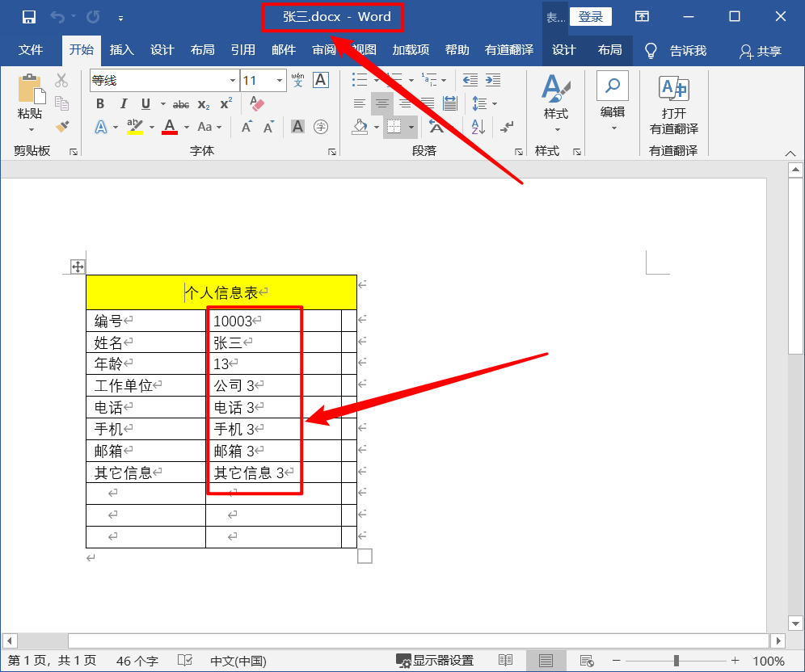
Task: Expand the font size dropdown
Action: point(280,80)
